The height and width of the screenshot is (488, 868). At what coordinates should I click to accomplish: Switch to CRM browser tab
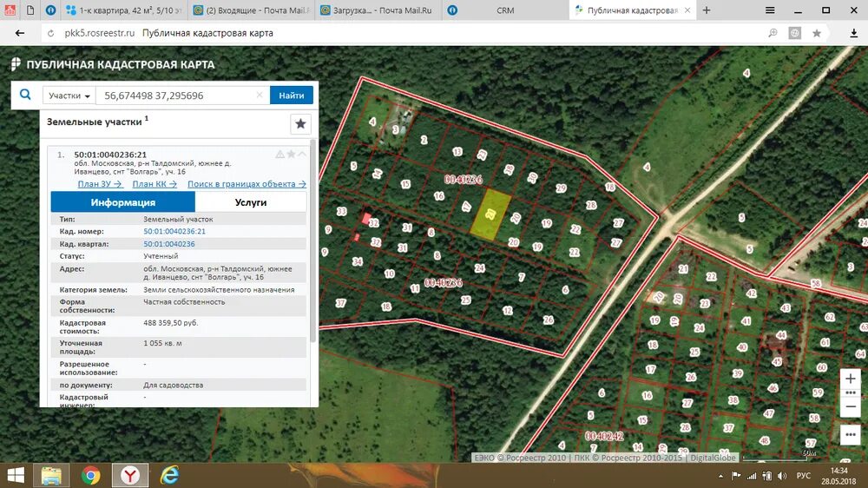click(505, 10)
